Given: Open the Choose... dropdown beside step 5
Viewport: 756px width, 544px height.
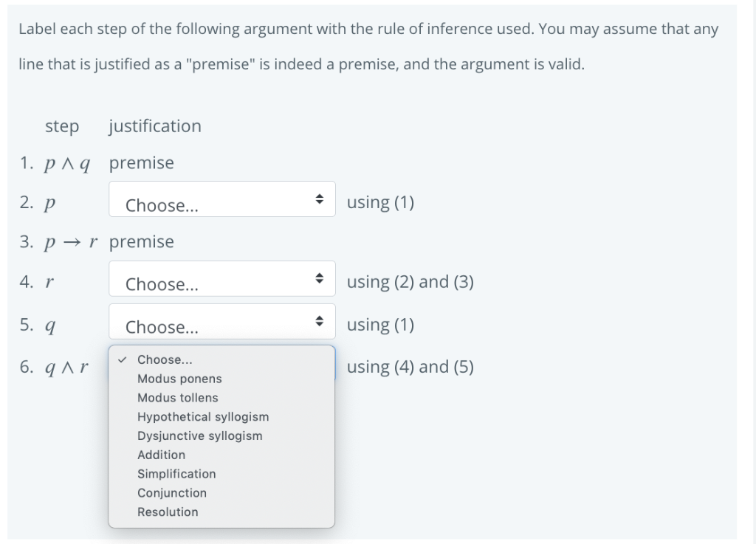Looking at the screenshot, I should [221, 321].
